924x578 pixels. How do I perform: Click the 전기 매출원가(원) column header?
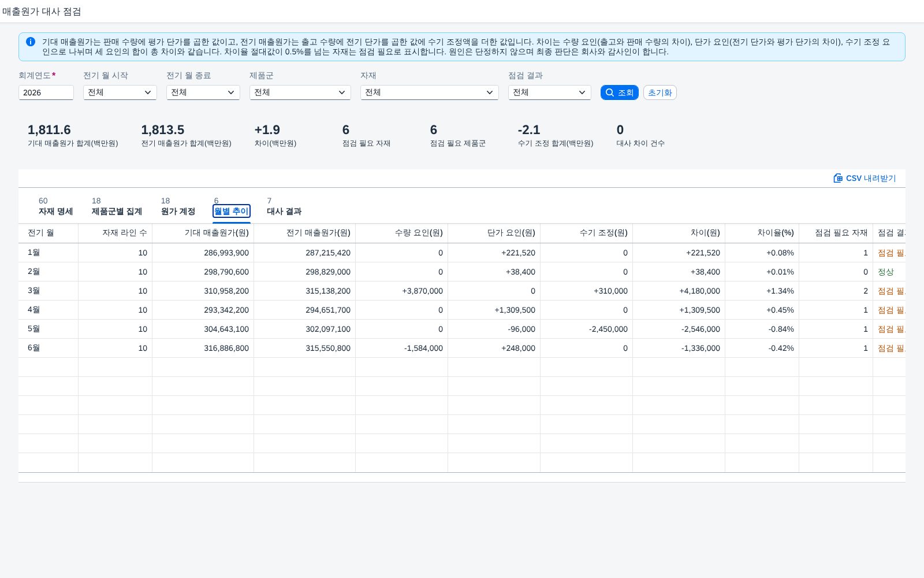(x=305, y=233)
